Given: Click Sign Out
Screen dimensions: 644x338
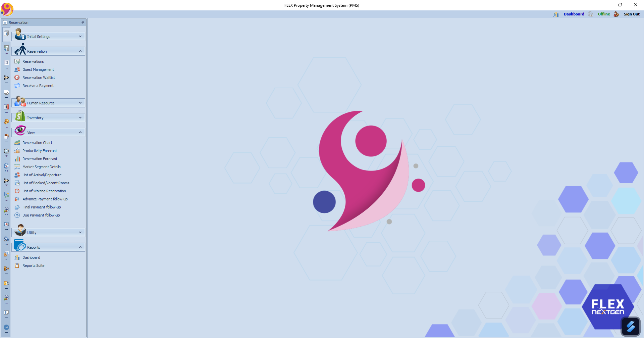Looking at the screenshot, I should pos(631,14).
